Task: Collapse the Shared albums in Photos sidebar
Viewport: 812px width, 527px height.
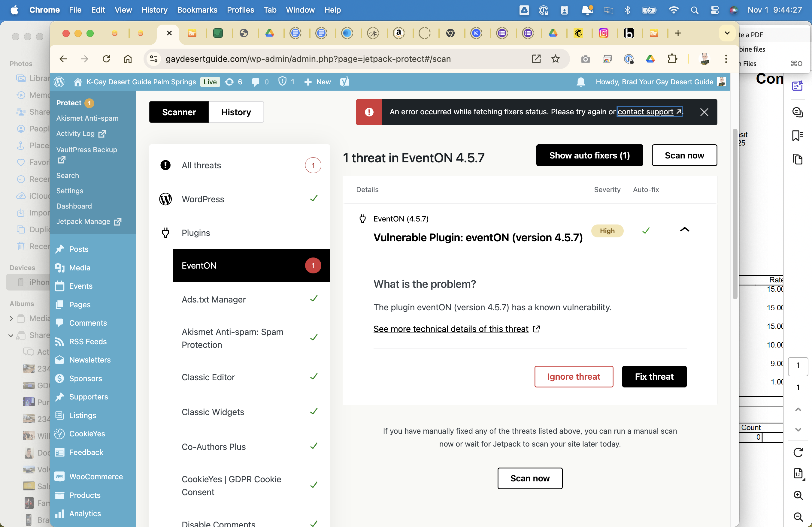Action: pos(11,336)
